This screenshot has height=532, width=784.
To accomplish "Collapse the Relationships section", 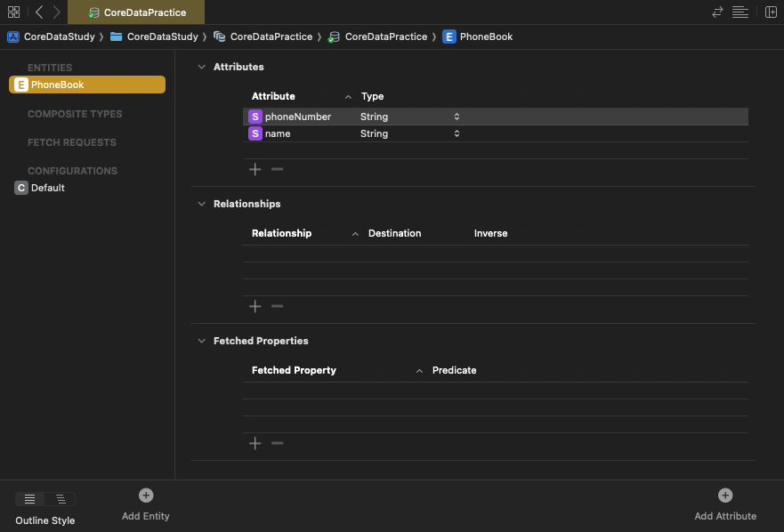I will point(201,204).
